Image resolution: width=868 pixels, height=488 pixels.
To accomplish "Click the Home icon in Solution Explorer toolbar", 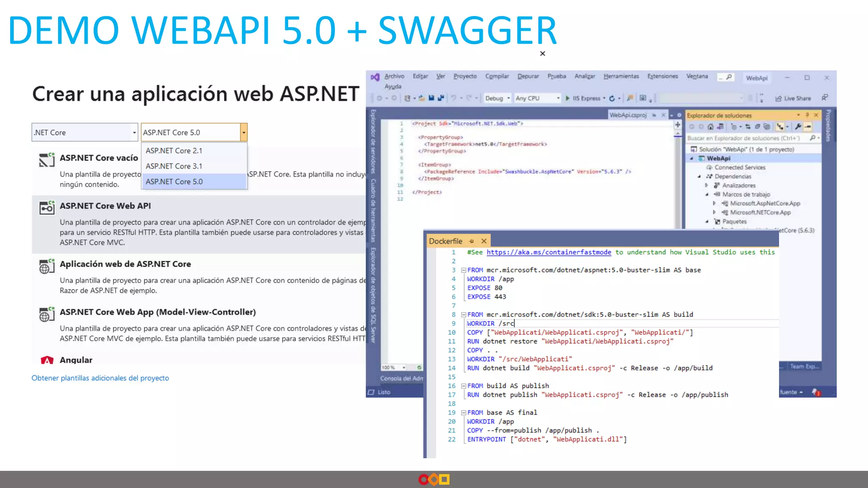I will pos(711,127).
